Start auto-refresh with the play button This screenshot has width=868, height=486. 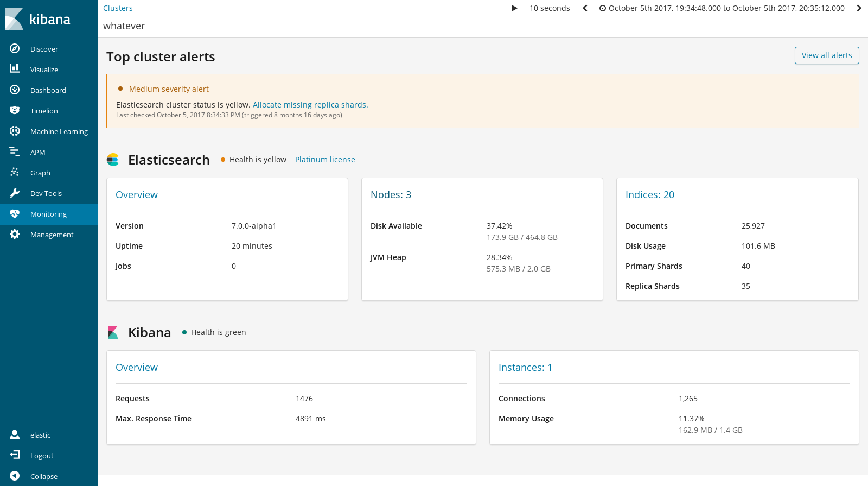click(514, 8)
